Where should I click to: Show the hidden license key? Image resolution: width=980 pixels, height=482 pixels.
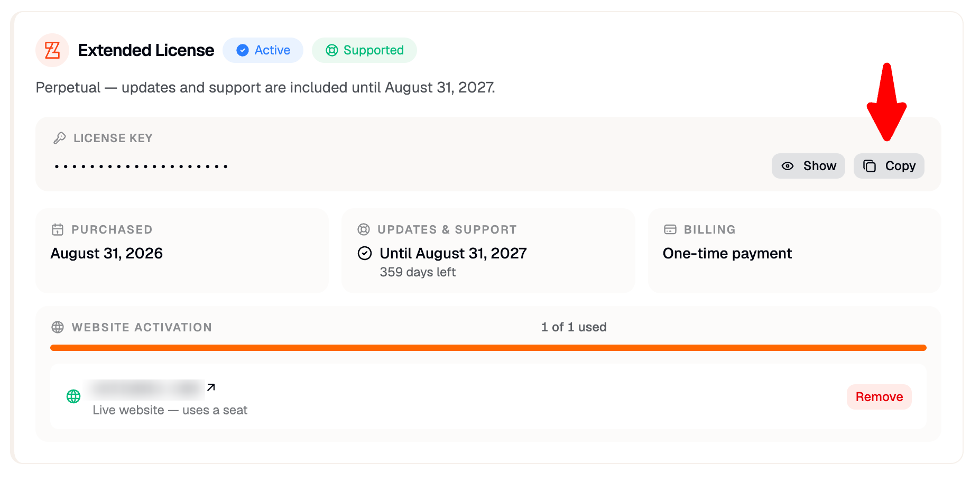pyautogui.click(x=808, y=166)
